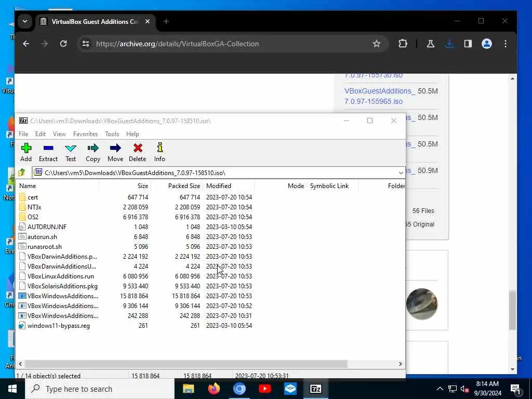Image resolution: width=532 pixels, height=399 pixels.
Task: Open the Tools menu in 7-Zip
Action: (112, 134)
